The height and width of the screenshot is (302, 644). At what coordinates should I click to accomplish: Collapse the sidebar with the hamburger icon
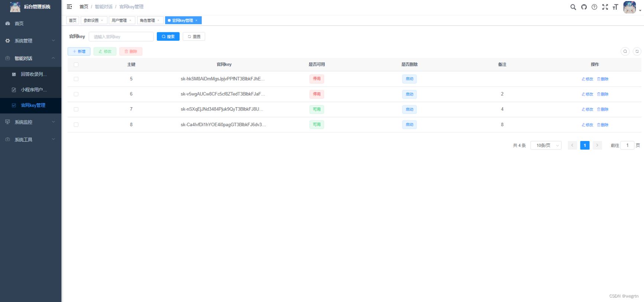[x=69, y=7]
